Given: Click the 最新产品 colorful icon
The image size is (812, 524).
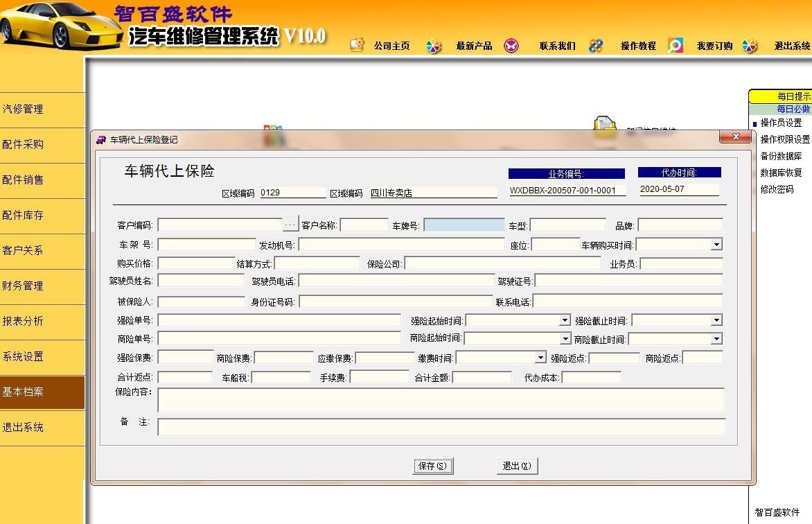Looking at the screenshot, I should [434, 46].
